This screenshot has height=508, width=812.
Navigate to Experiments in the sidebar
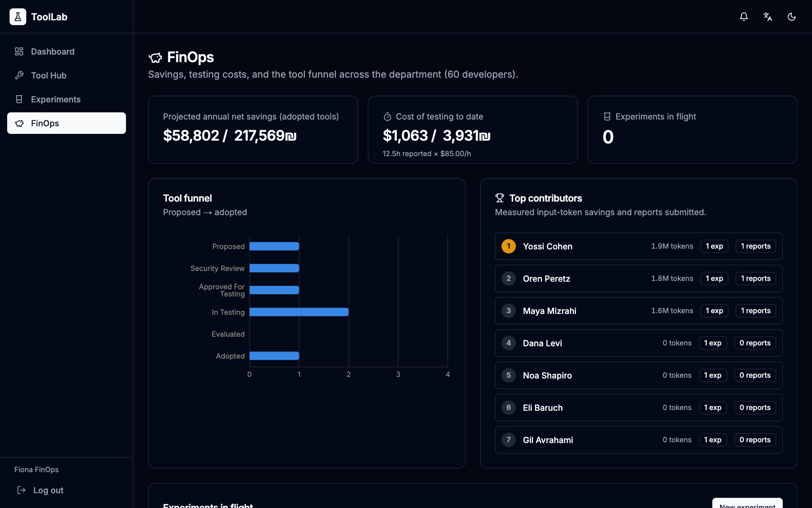tap(66, 99)
